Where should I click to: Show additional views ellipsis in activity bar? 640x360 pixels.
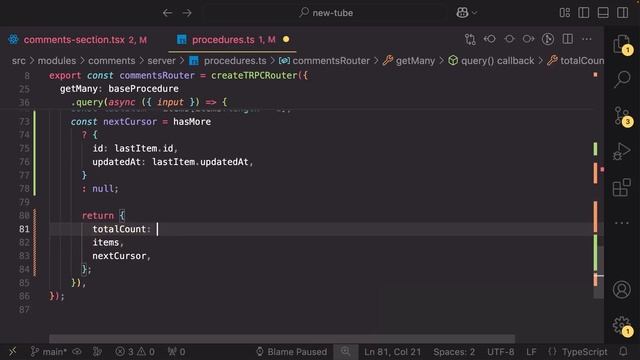pyautogui.click(x=622, y=223)
